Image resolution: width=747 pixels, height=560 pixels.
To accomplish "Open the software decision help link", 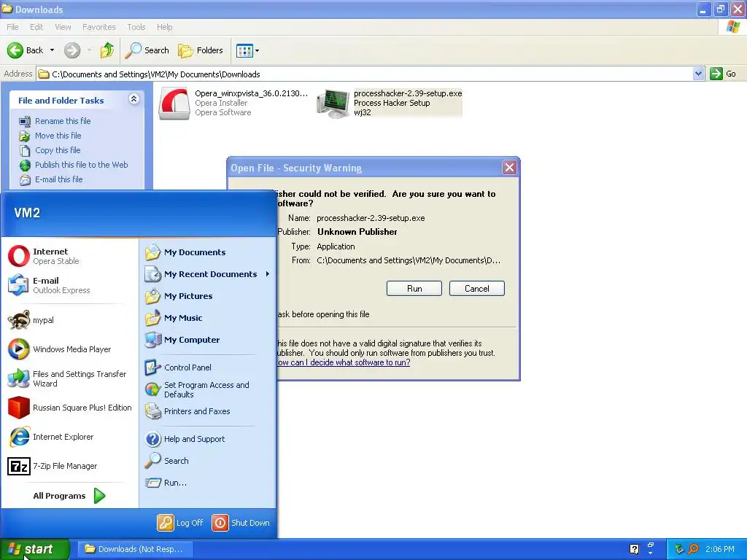I will coord(343,362).
